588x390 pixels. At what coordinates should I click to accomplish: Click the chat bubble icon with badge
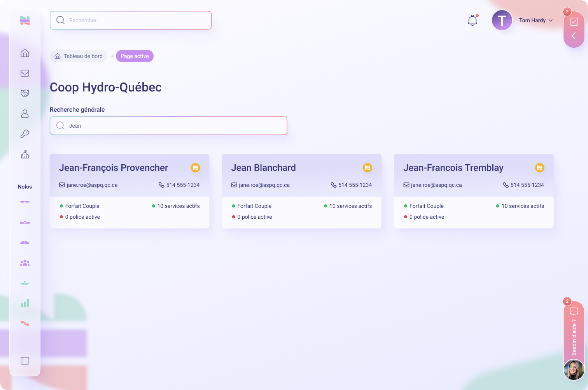(x=574, y=311)
